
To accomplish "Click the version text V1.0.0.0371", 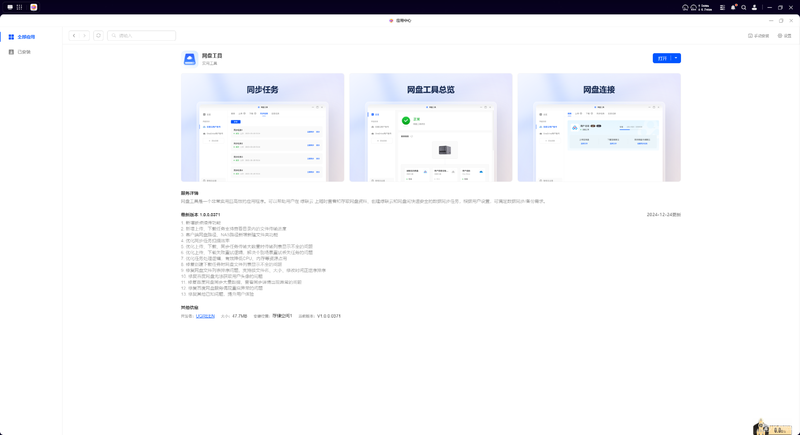I will point(329,316).
